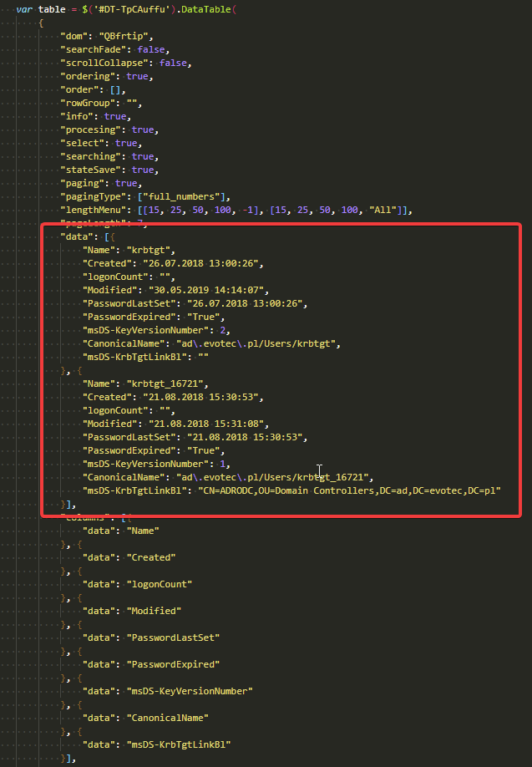532x767 pixels.
Task: Click the "logonCount" column definition value
Action: [159, 584]
